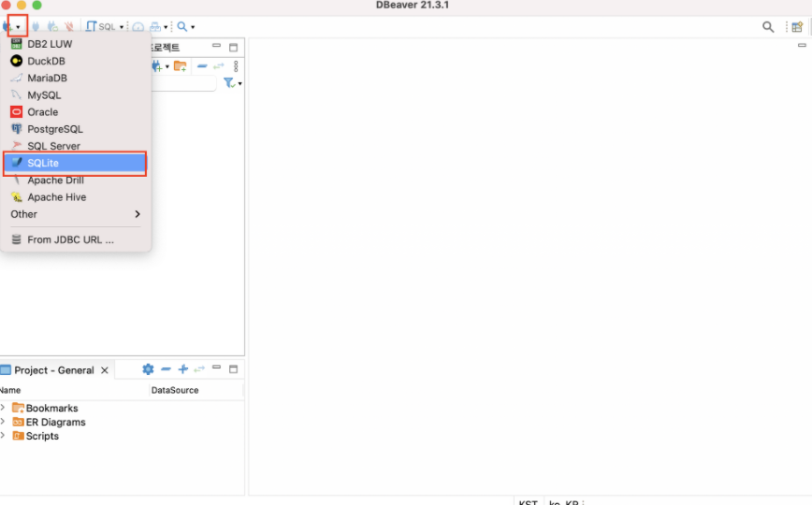Select the Bookmarks folder
This screenshot has width=812, height=505.
pos(45,408)
